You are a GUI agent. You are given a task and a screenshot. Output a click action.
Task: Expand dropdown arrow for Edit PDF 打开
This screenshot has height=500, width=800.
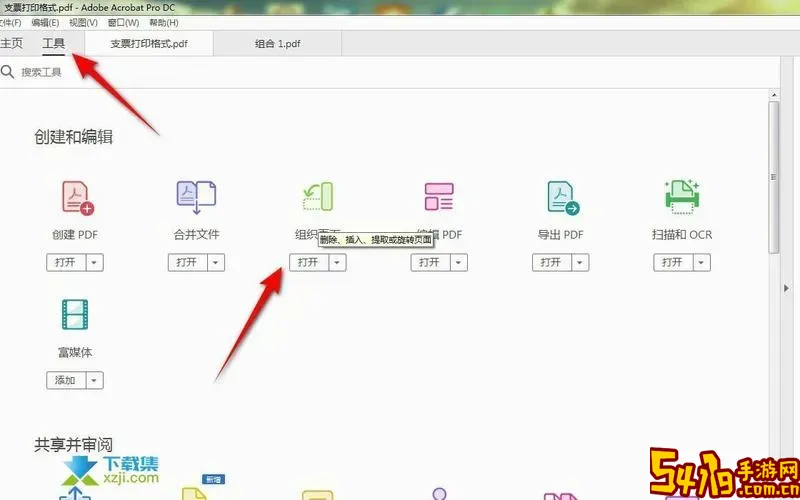pos(459,263)
